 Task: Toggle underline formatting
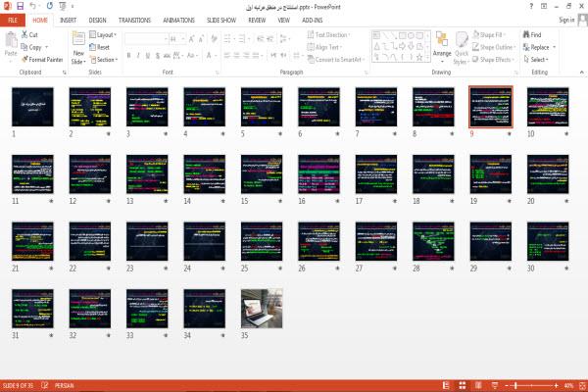coord(148,56)
